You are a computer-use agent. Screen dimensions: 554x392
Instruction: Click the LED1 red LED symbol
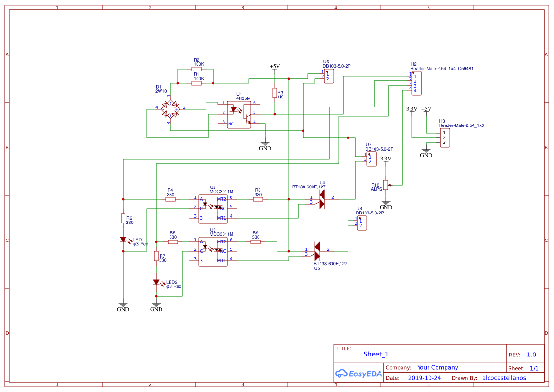click(x=123, y=240)
